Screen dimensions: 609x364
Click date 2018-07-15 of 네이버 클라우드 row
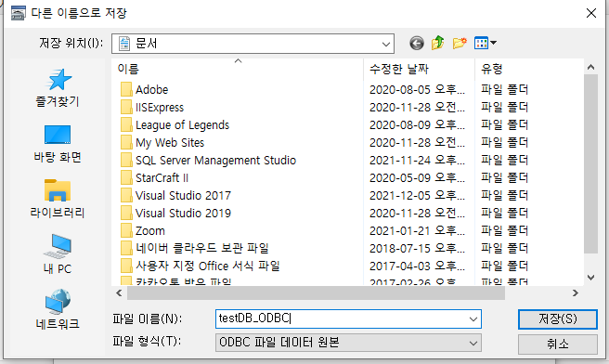click(x=417, y=248)
